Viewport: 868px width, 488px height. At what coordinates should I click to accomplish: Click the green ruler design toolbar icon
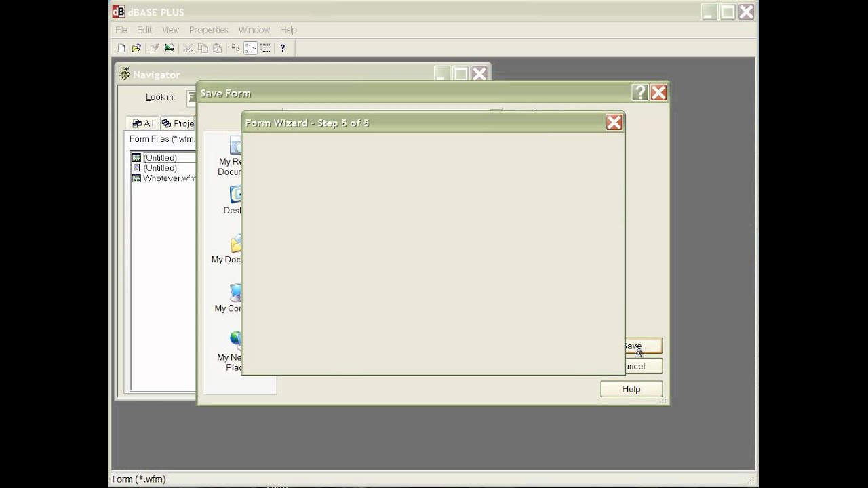coord(170,48)
